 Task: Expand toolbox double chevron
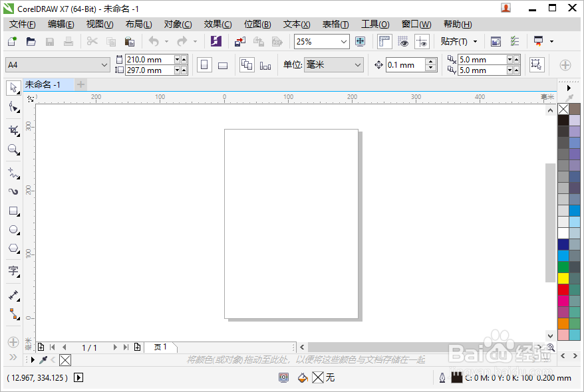(x=13, y=357)
